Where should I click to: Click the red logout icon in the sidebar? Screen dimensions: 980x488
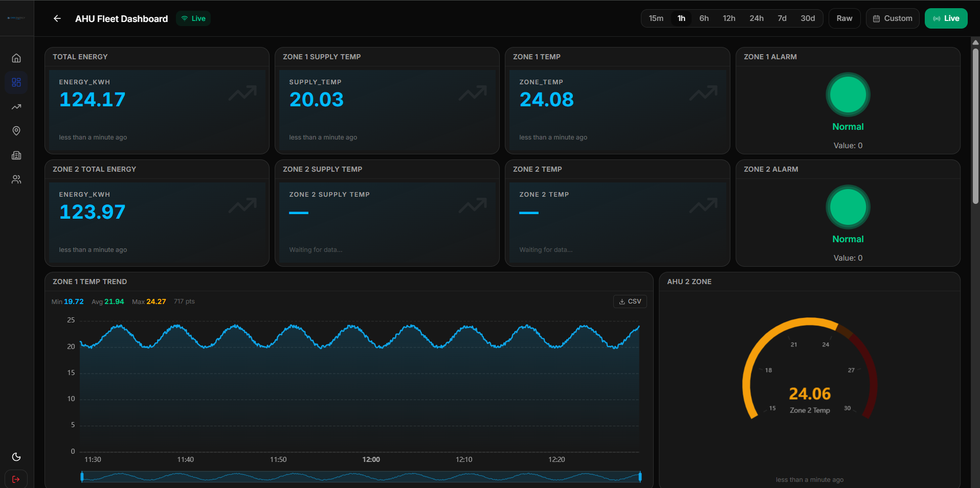pos(16,479)
